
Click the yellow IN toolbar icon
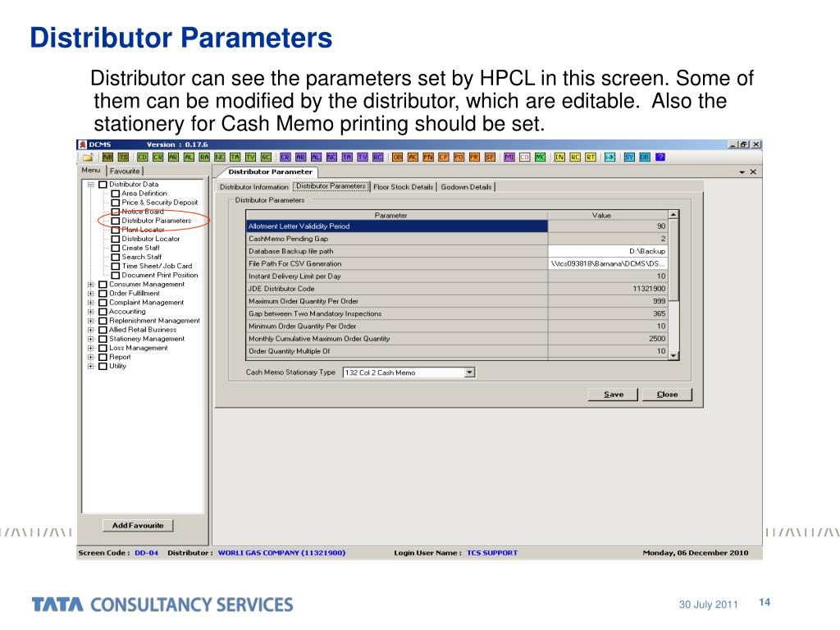coord(559,157)
